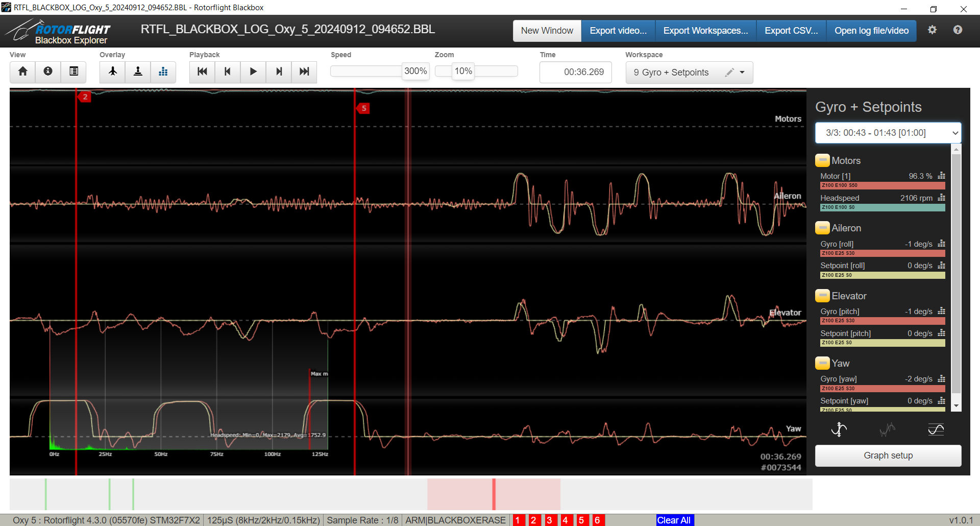980x526 pixels.
Task: Adjust the 10% zoom slider
Action: (463, 71)
